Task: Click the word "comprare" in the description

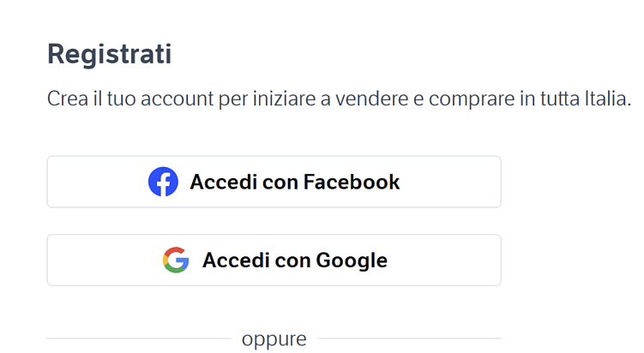Action: 467,99
